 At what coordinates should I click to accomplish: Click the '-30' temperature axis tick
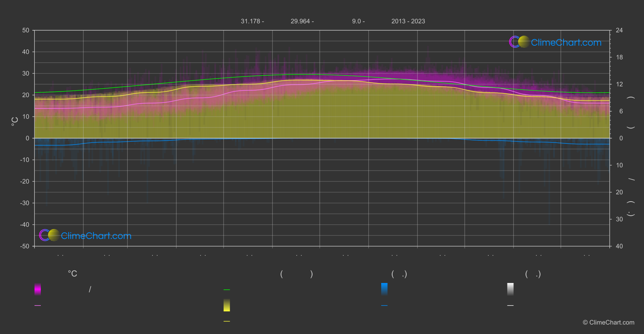pos(25,203)
